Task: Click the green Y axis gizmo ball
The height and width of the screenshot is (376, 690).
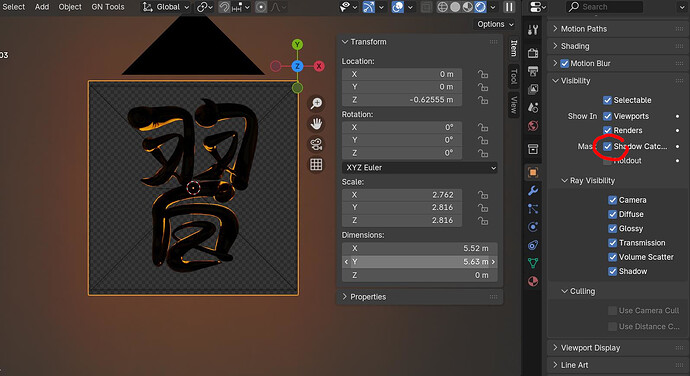Action: 297,44
